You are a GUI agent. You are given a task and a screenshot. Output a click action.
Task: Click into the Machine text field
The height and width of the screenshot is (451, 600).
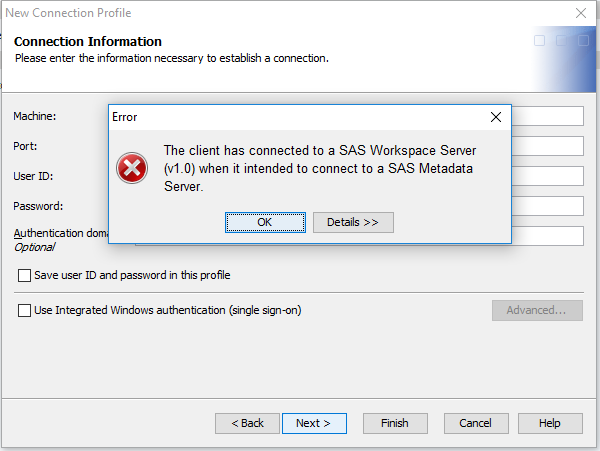(548, 116)
